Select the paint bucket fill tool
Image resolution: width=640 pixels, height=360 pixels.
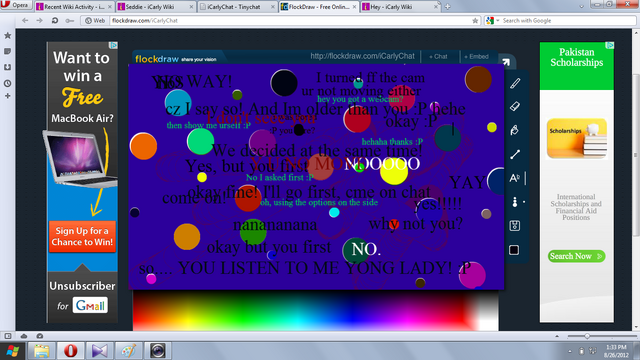point(515,130)
